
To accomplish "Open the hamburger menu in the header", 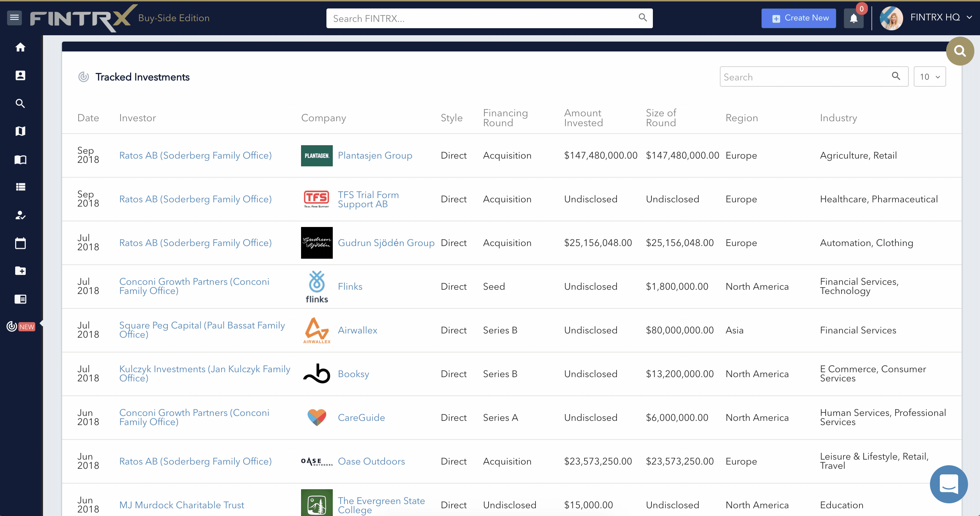I will [14, 18].
